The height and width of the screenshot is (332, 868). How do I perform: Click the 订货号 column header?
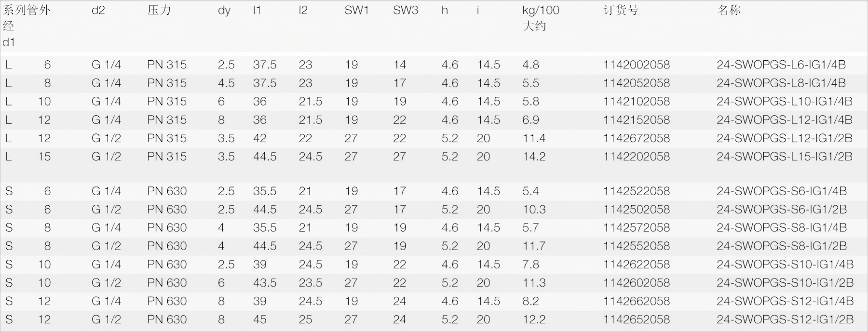pos(621,10)
